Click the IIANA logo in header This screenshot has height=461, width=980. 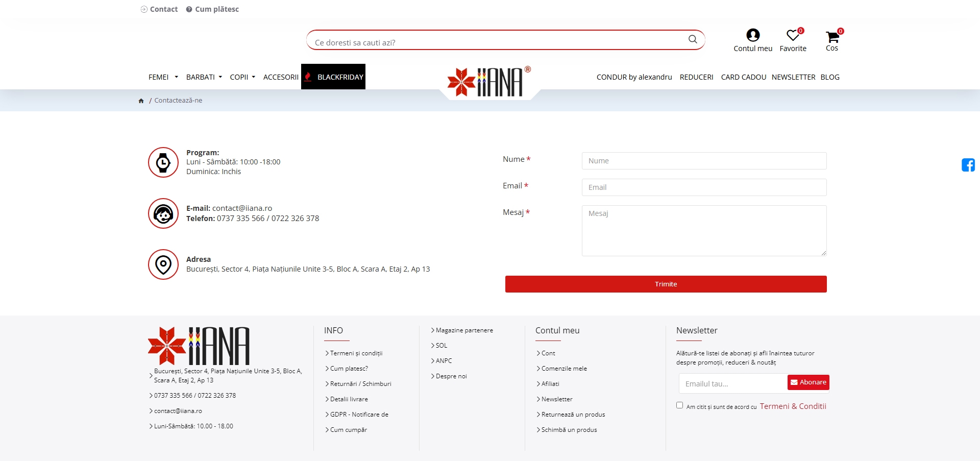pyautogui.click(x=488, y=82)
